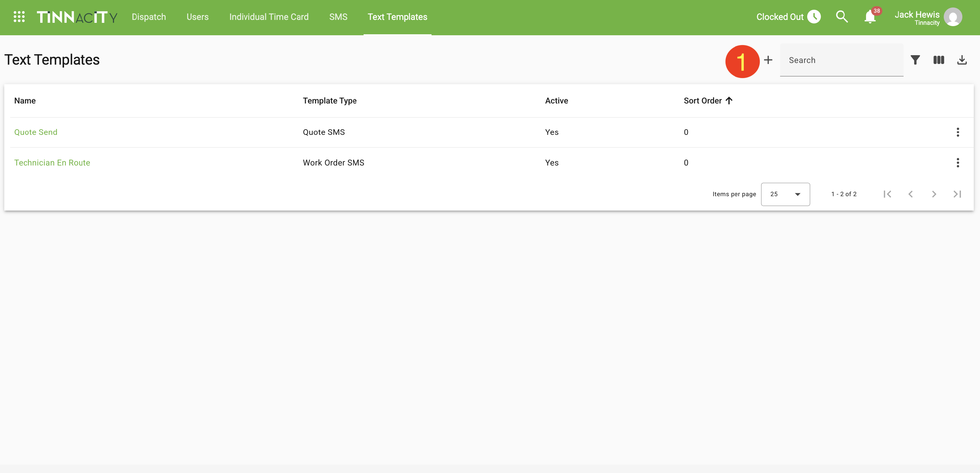This screenshot has width=980, height=473.
Task: Add a new text template with plus icon
Action: 768,60
